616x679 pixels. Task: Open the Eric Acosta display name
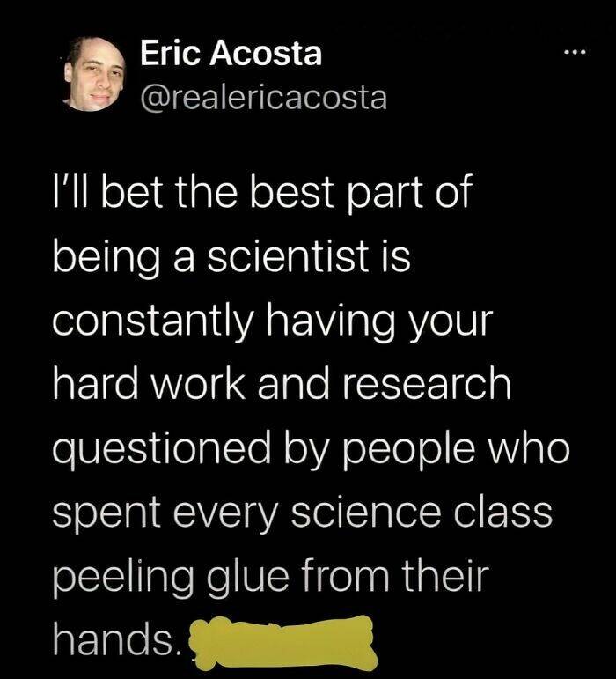(231, 55)
